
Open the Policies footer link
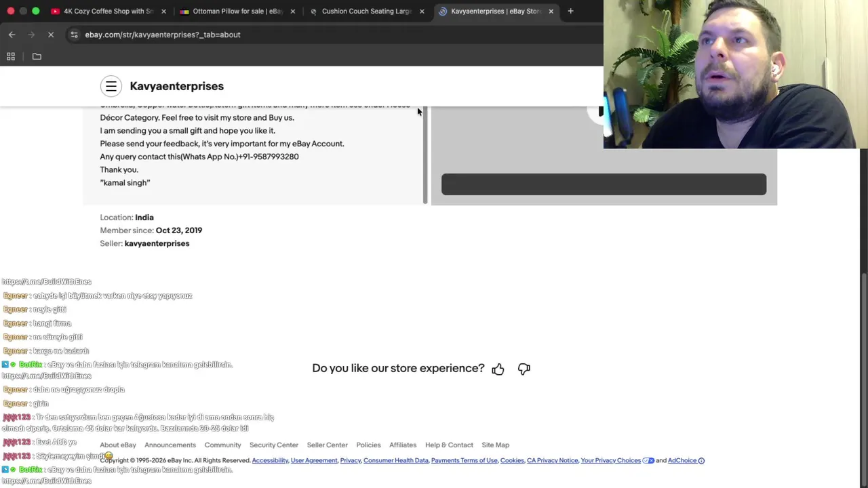tap(368, 445)
